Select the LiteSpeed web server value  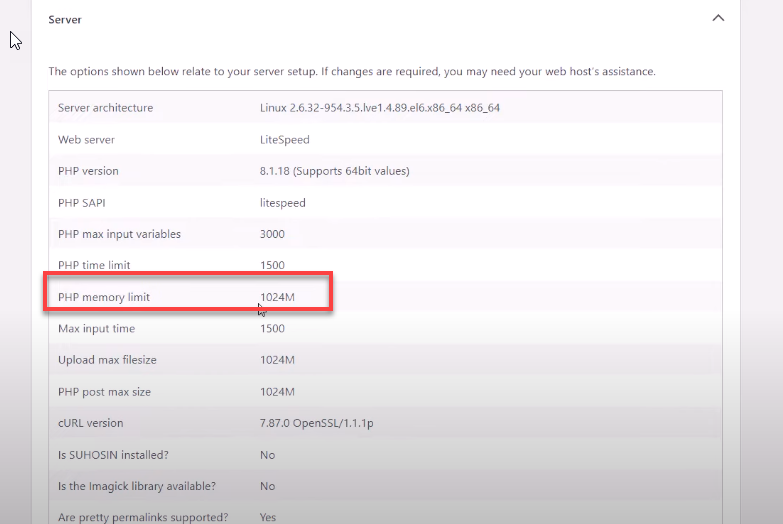285,140
